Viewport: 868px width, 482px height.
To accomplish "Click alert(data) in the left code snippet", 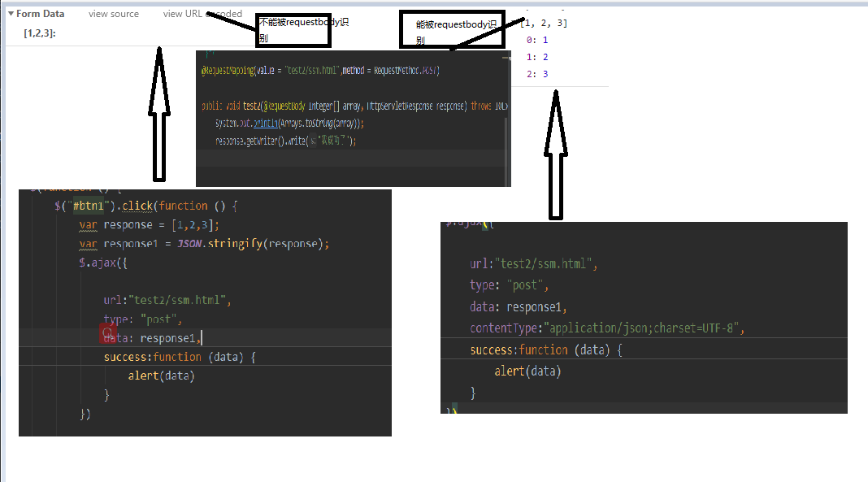I will (x=161, y=376).
